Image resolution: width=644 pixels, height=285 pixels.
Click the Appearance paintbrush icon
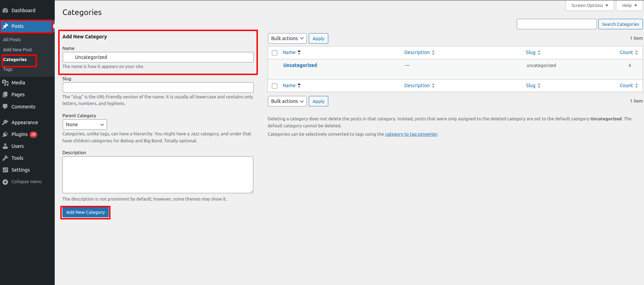point(5,122)
